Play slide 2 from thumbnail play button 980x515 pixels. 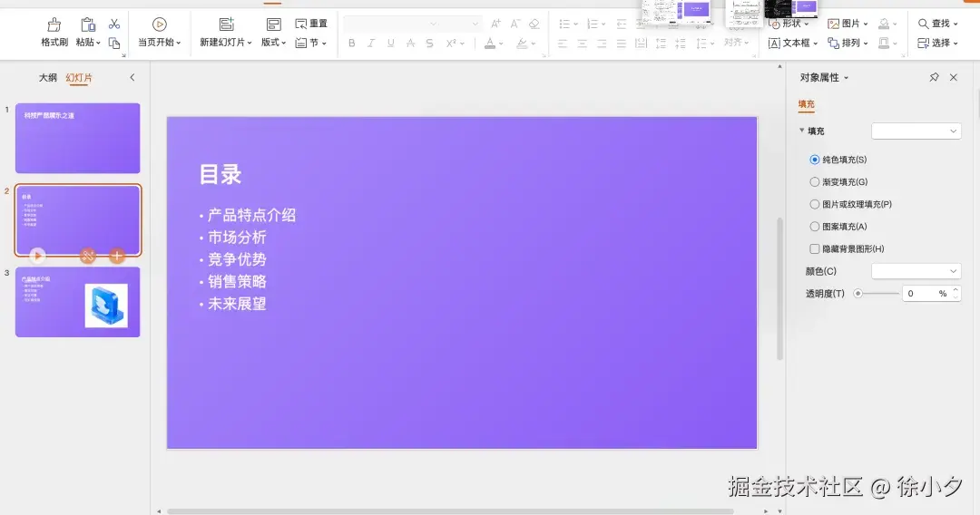[x=37, y=256]
